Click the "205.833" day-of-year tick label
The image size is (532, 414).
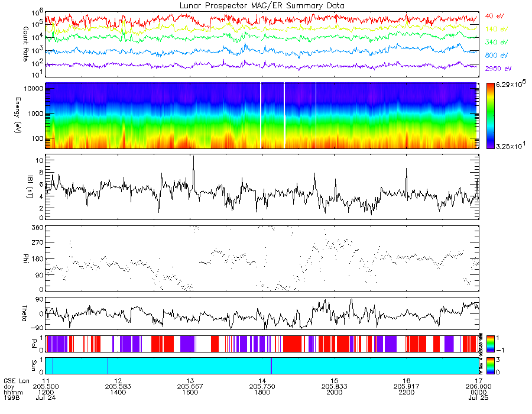(335, 387)
